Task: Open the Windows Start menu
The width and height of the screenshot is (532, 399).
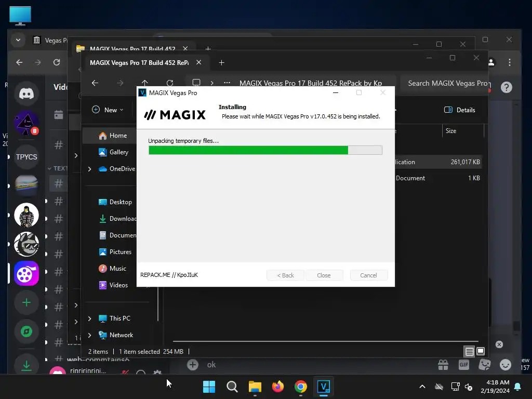Action: [209, 387]
